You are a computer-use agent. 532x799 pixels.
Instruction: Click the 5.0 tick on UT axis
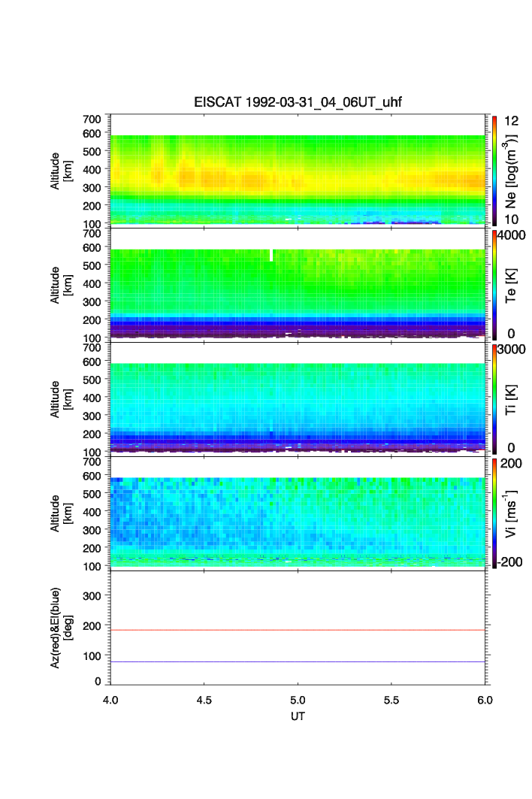tap(298, 700)
